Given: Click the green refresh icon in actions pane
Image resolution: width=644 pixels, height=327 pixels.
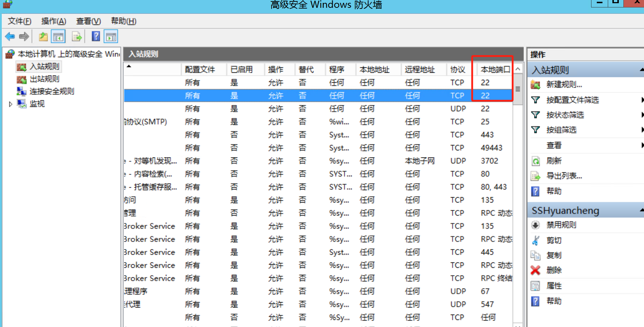Looking at the screenshot, I should click(x=535, y=161).
